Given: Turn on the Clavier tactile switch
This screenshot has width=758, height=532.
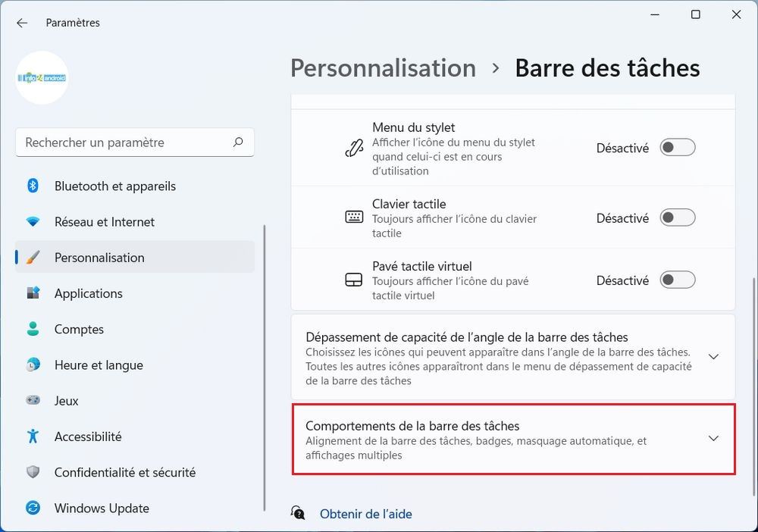Looking at the screenshot, I should [677, 218].
